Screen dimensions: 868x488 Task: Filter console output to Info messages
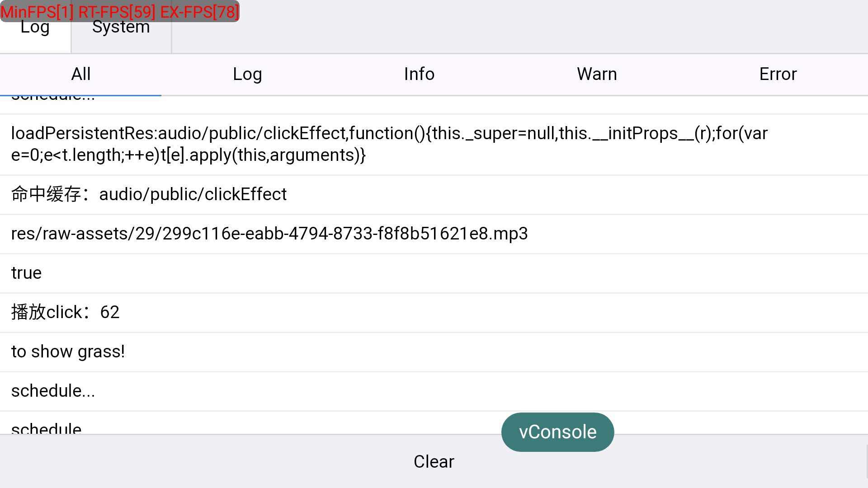click(419, 74)
